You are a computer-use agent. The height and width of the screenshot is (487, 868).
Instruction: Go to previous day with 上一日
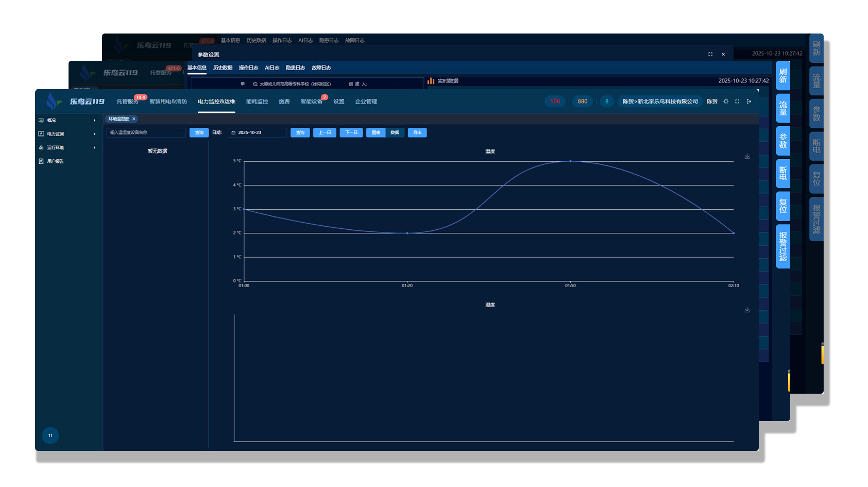click(325, 133)
